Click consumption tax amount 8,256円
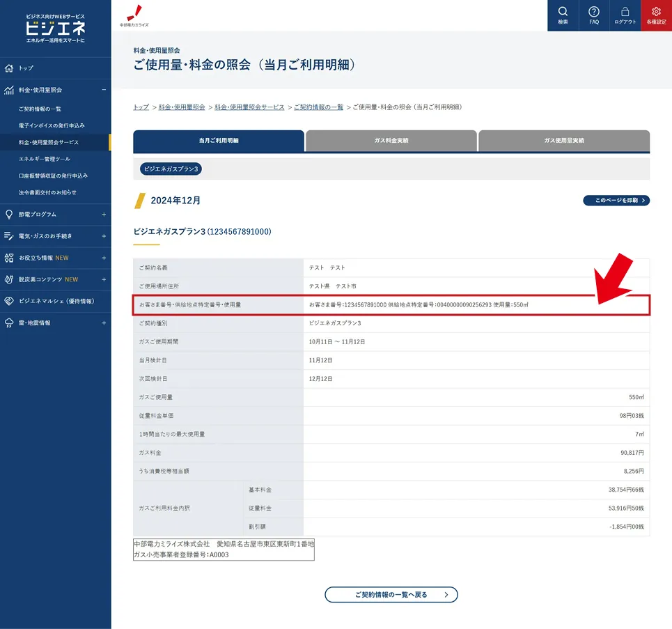Image resolution: width=672 pixels, height=629 pixels. point(634,471)
